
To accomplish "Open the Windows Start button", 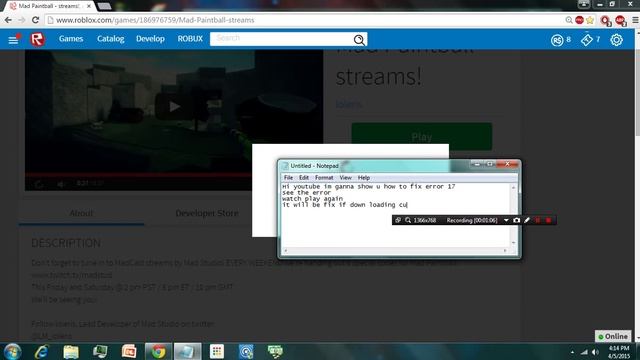I will (x=12, y=351).
